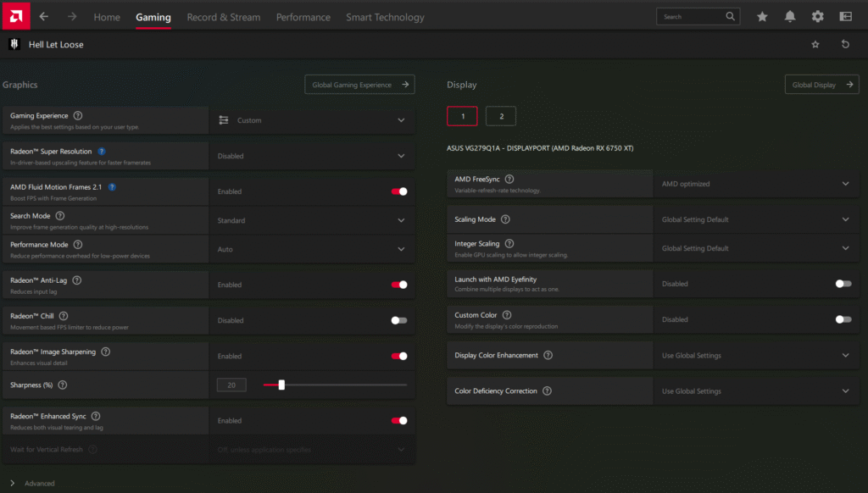
Task: Show help for Radeon Chill
Action: pos(64,316)
